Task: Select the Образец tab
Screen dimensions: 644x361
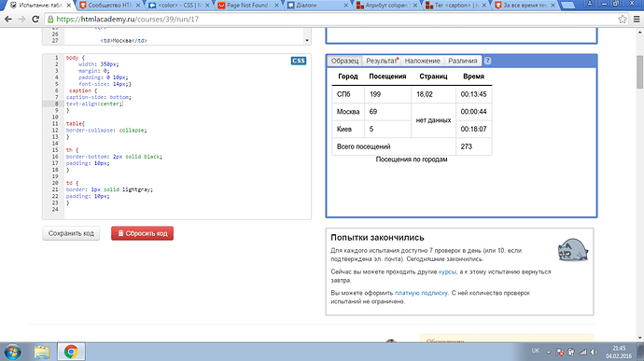Action: point(344,61)
